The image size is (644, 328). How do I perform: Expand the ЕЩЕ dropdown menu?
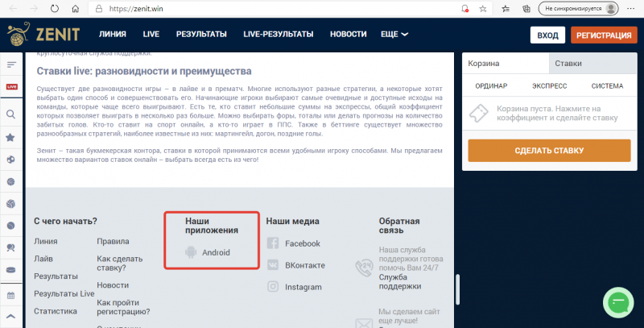coord(394,34)
